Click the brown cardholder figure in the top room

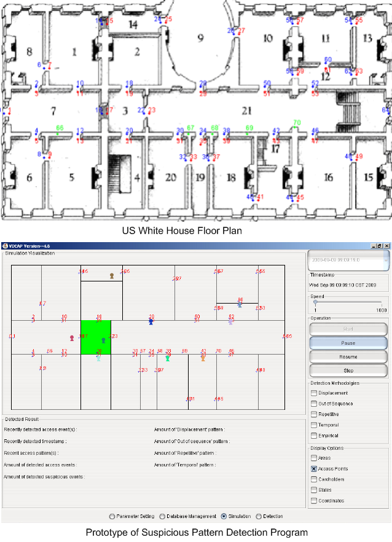point(112,276)
